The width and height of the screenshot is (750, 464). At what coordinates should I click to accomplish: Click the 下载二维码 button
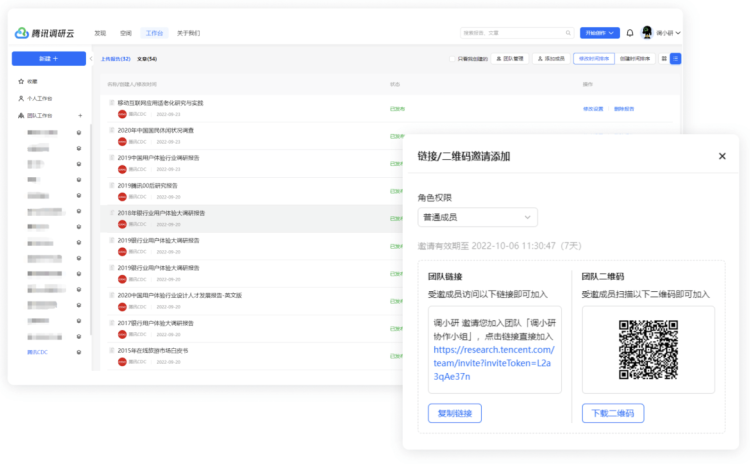(612, 413)
